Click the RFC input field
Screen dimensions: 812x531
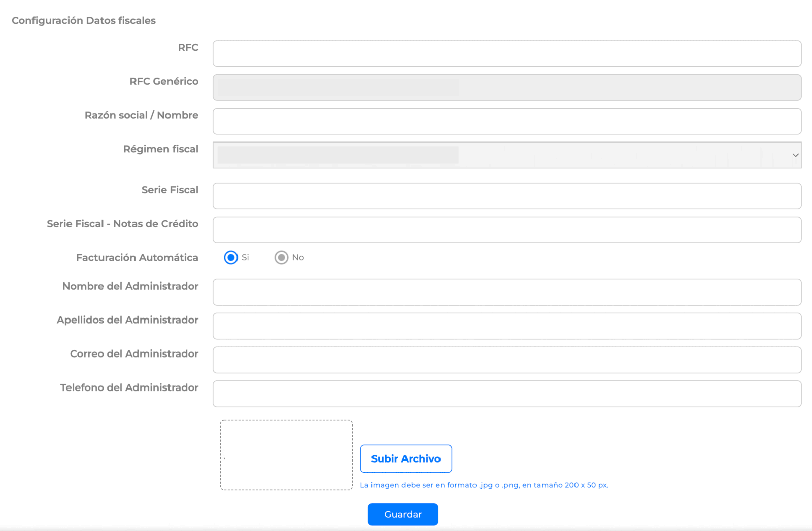click(x=507, y=54)
